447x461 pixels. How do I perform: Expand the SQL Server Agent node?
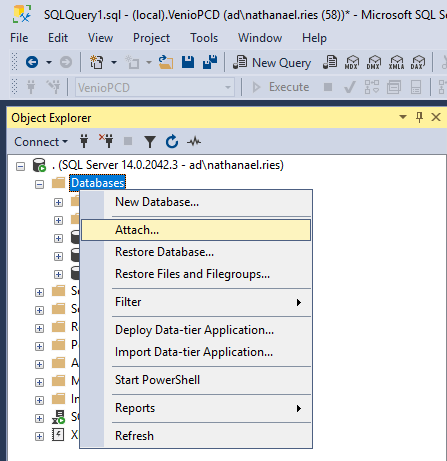pyautogui.click(x=39, y=418)
